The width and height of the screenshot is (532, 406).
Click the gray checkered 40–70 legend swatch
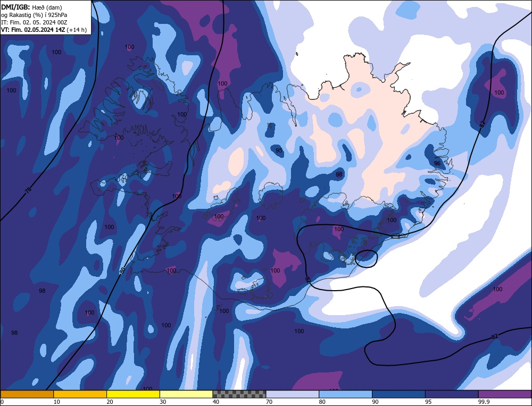(239, 394)
